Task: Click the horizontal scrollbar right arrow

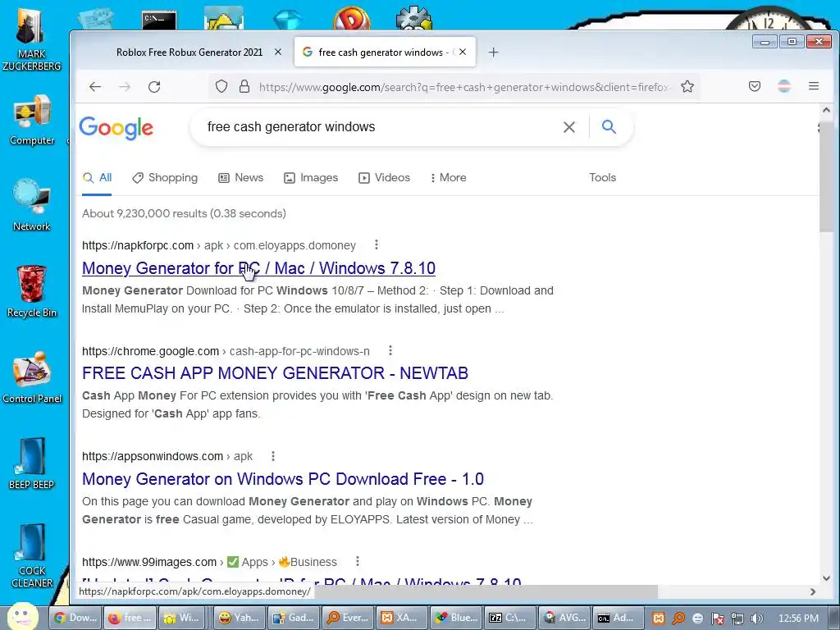Action: click(813, 591)
